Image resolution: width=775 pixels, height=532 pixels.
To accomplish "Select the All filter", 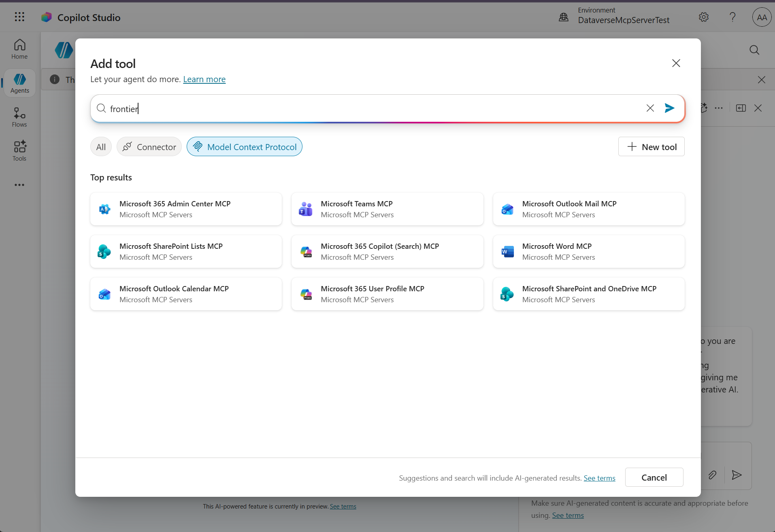I will 101,147.
